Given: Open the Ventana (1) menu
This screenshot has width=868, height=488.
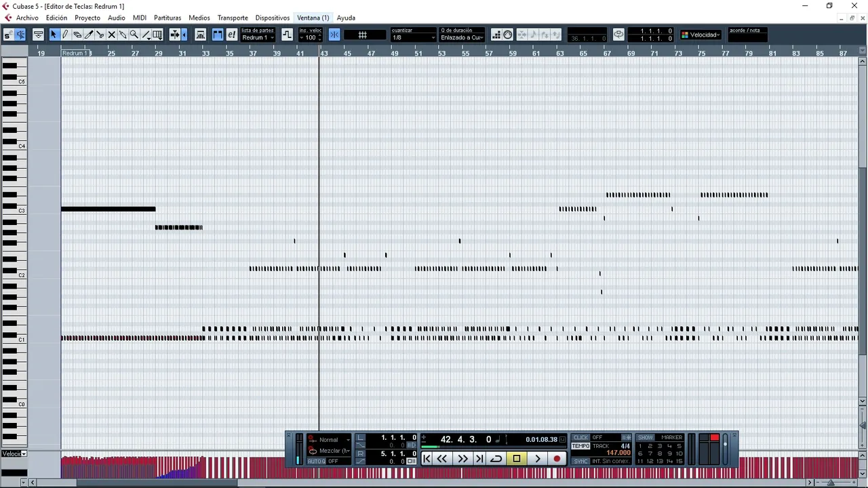Looking at the screenshot, I should 313,18.
